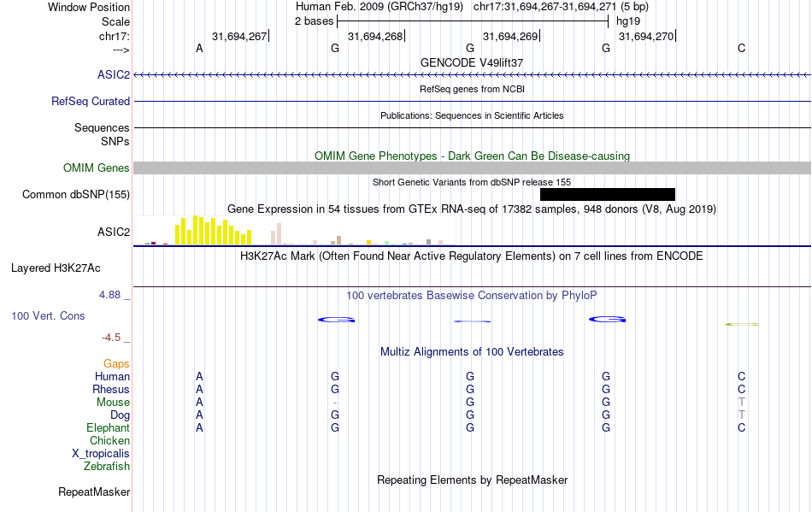Click the X_tropicalis alignment row label
The width and height of the screenshot is (812, 512).
pos(101,454)
